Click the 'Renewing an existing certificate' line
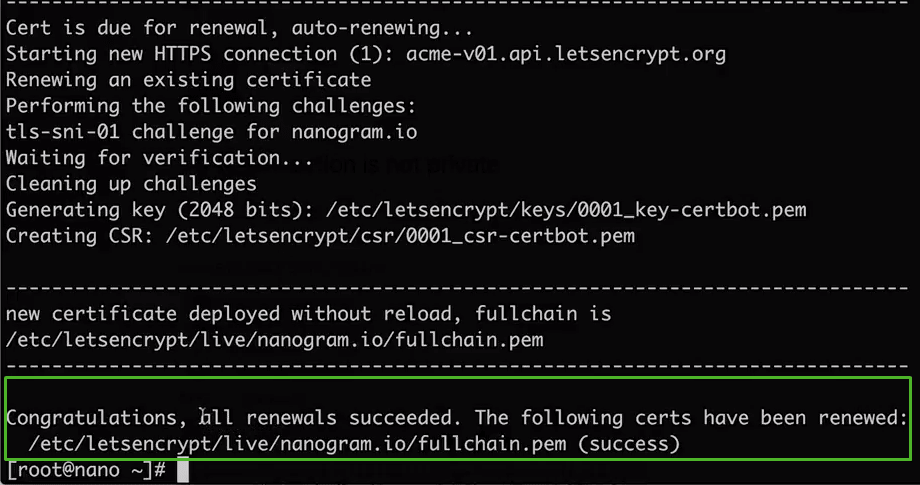Viewport: 920px width, 485px height. 188,80
